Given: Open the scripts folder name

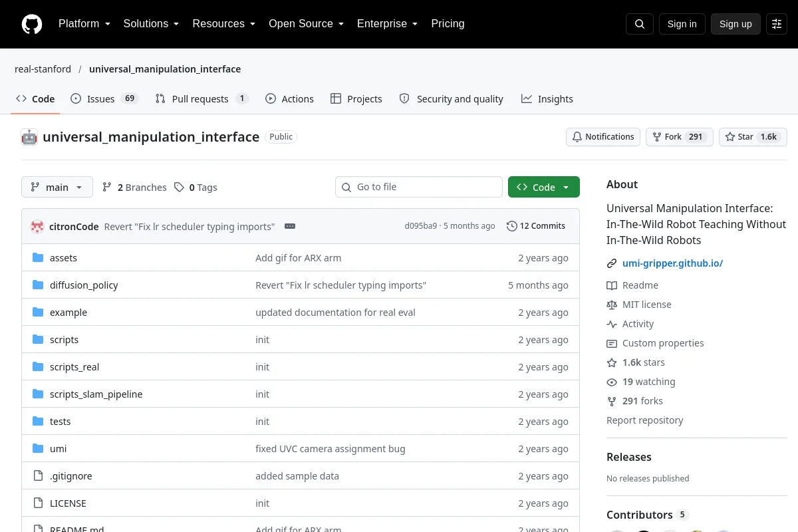Looking at the screenshot, I should (64, 340).
